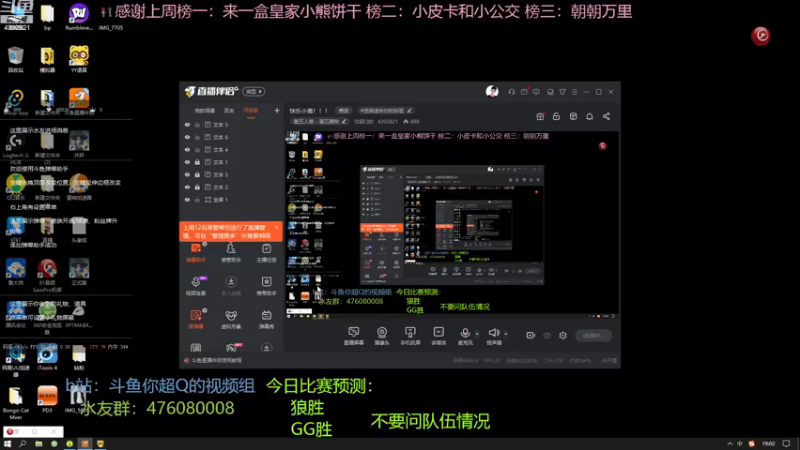Edit the stream tag selection field
This screenshot has width=800, height=450.
(x=386, y=110)
